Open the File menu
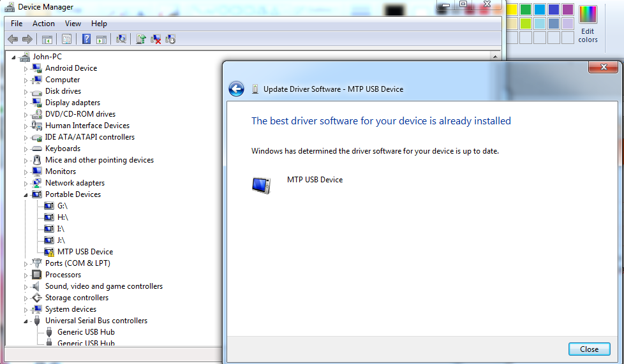Image resolution: width=624 pixels, height=364 pixels. click(17, 24)
